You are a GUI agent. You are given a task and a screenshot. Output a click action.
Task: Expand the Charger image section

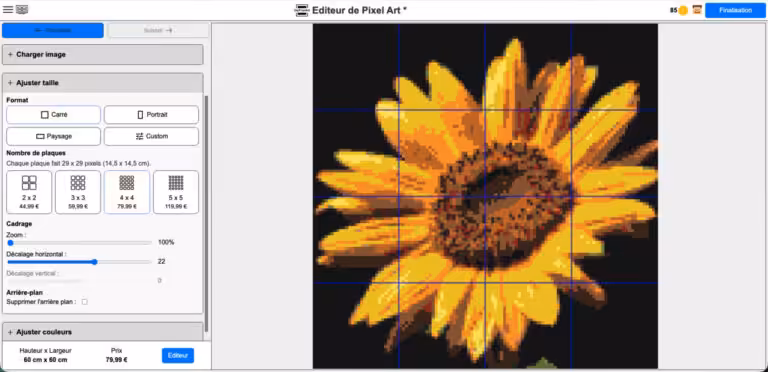(x=102, y=54)
